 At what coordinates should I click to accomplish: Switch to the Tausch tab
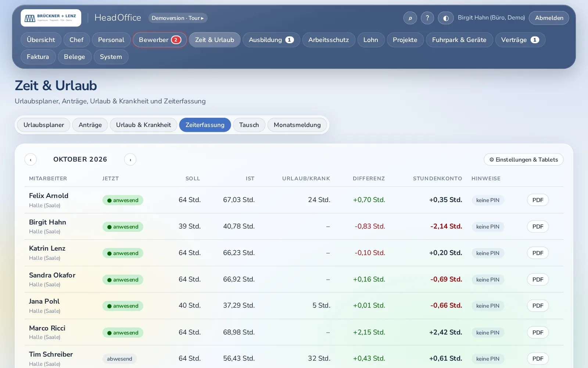[x=249, y=125]
